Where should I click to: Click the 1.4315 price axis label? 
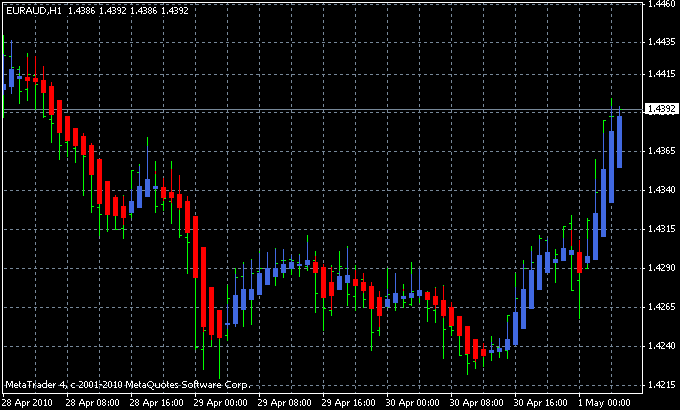click(x=661, y=229)
